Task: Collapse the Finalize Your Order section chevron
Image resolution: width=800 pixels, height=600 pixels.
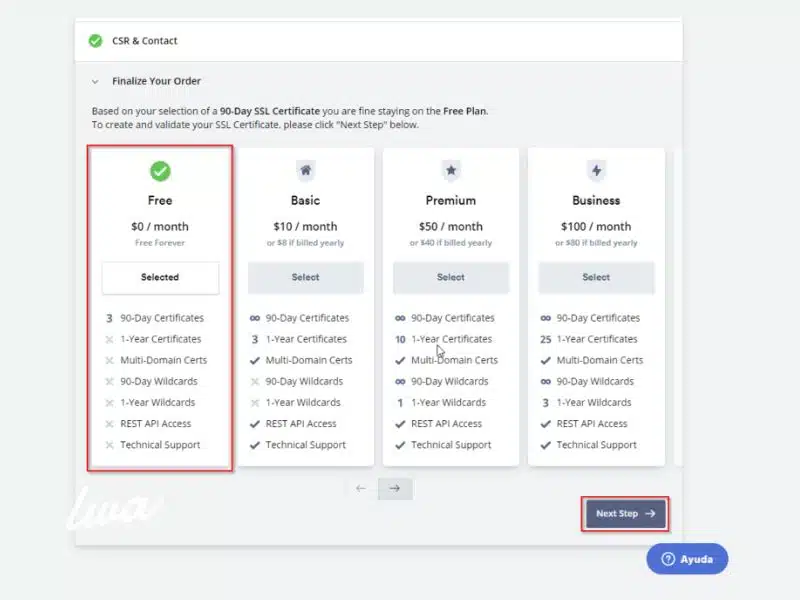Action: click(x=94, y=80)
